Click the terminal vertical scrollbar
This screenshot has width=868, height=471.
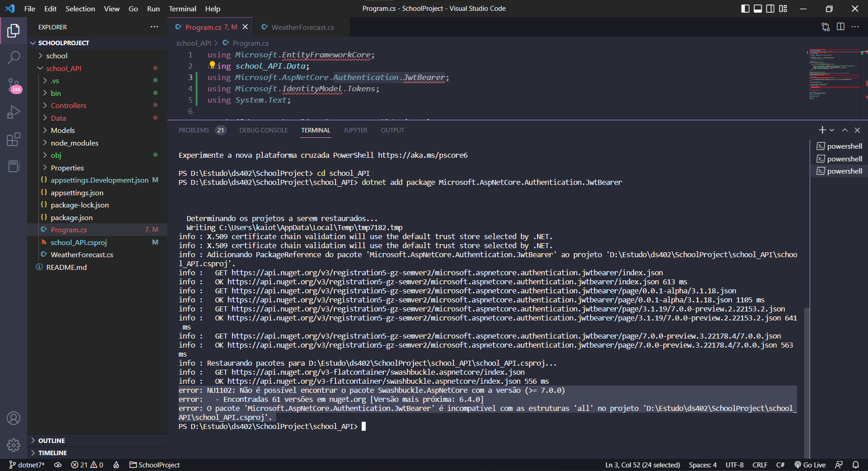coord(807,383)
